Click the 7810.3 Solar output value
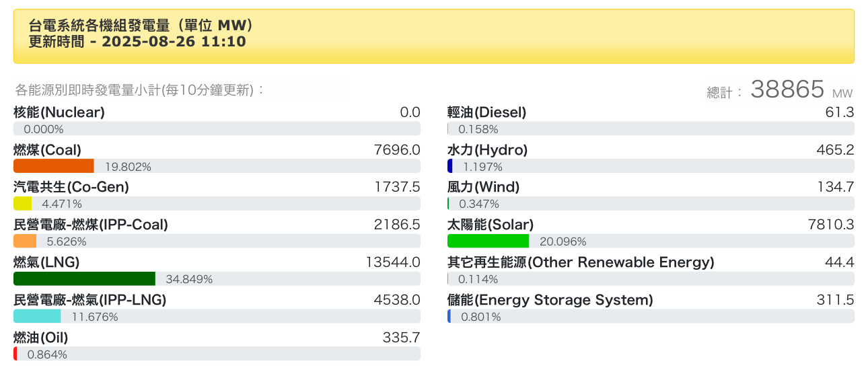 (x=831, y=225)
